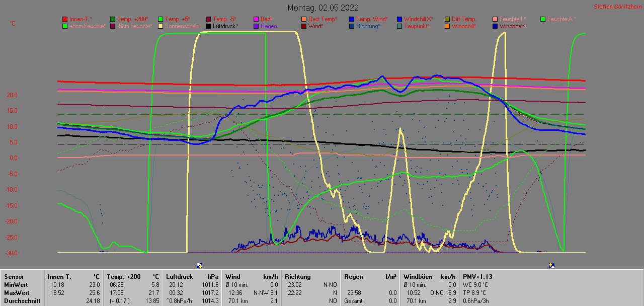The width and height of the screenshot is (644, 306).
Task: Click the 'Temp. +200' column header
Action: coord(124,277)
